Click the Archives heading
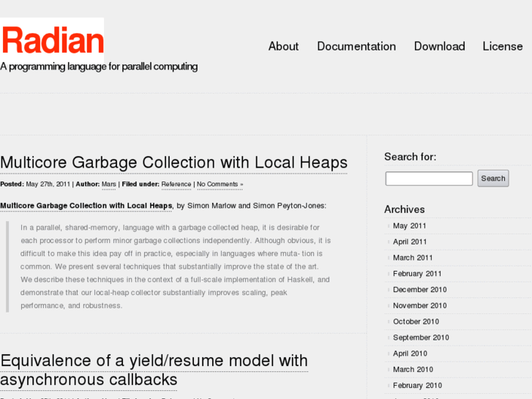Viewport: 532px width, 399px height. 404,209
